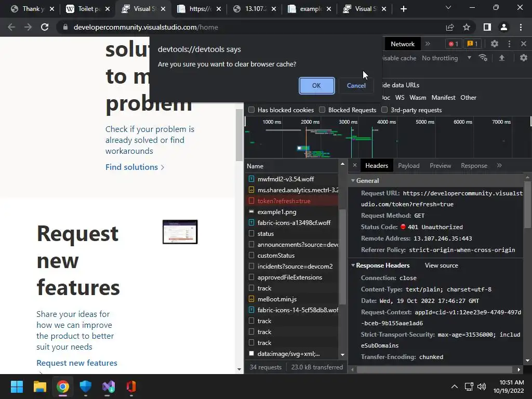
Task: Open Microsoft Office from taskbar
Action: coord(131,387)
